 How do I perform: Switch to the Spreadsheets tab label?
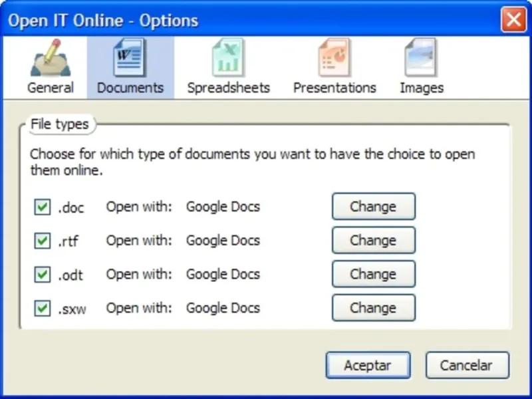click(228, 88)
